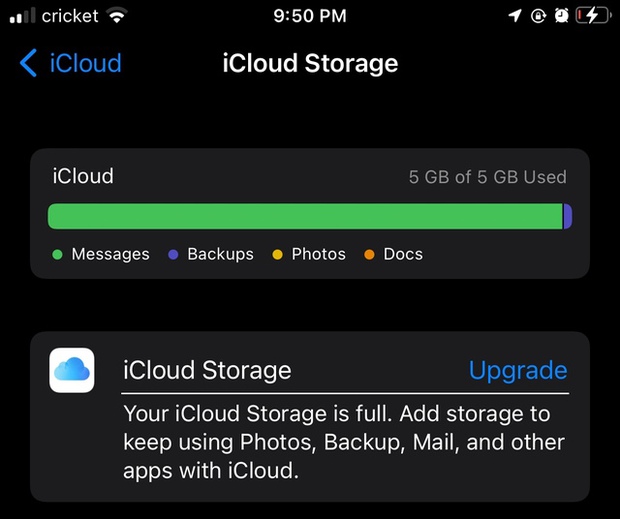This screenshot has height=519, width=620.
Task: Tap the iCloud Storage page title
Action: (309, 64)
